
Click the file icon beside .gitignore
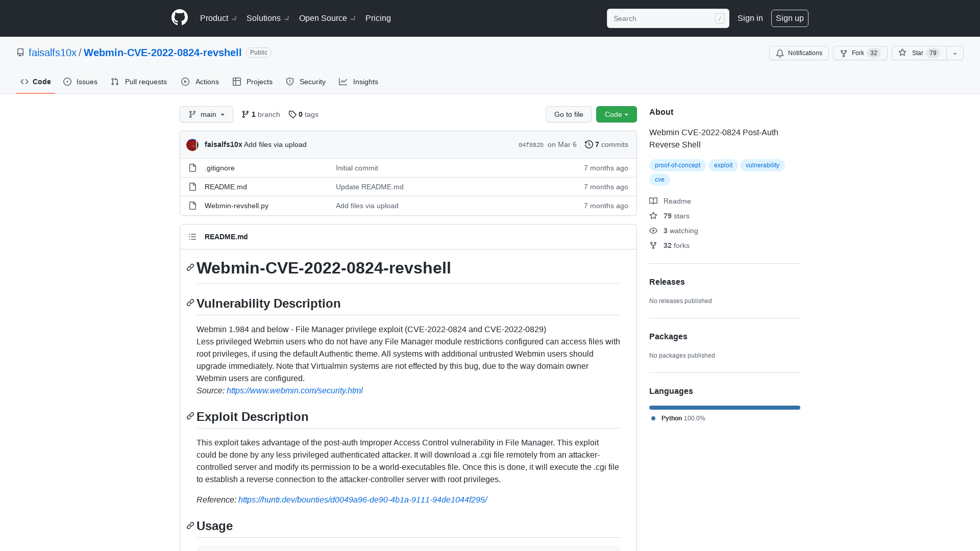pyautogui.click(x=192, y=168)
